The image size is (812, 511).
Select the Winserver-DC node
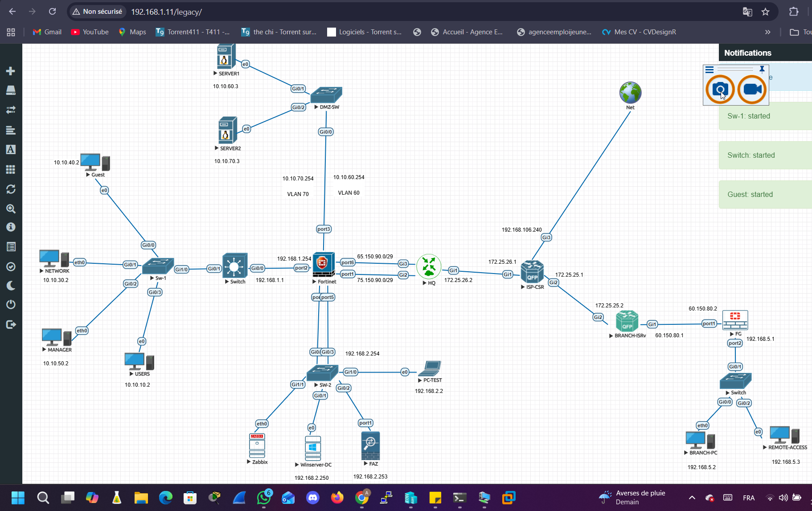click(x=313, y=448)
